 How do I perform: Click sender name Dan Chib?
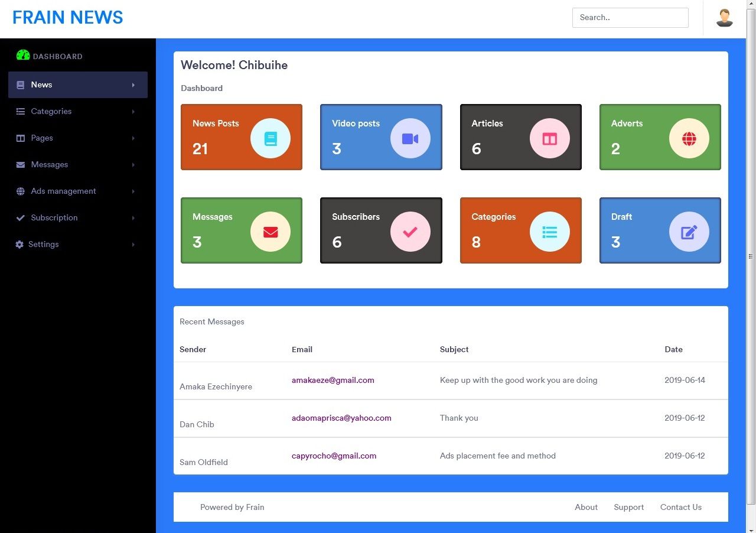[197, 424]
